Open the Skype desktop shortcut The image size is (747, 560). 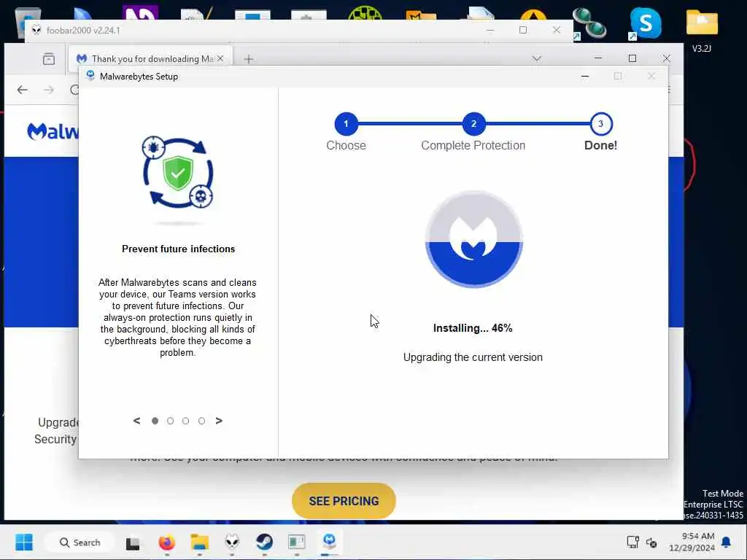645,23
